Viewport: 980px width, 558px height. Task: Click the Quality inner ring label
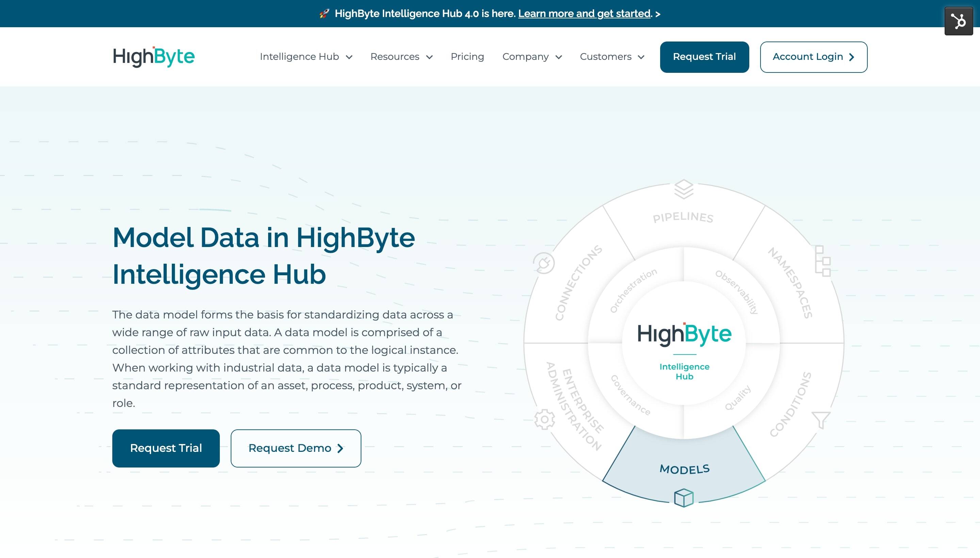738,398
